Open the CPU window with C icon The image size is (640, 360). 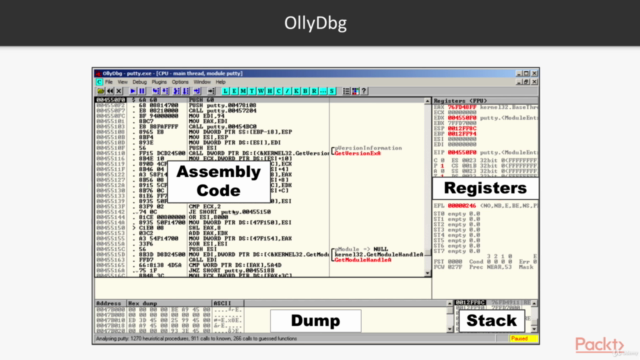point(279,91)
